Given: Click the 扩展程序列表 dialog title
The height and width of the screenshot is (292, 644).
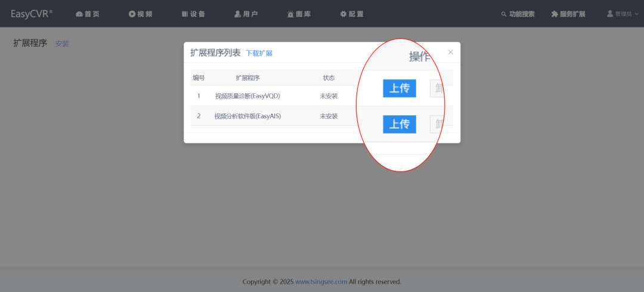Looking at the screenshot, I should pos(216,53).
